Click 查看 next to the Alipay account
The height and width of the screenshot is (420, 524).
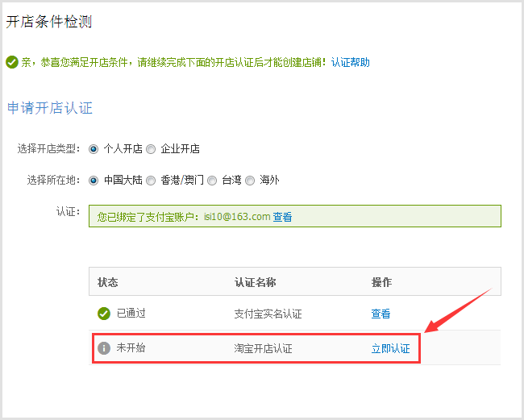(282, 217)
